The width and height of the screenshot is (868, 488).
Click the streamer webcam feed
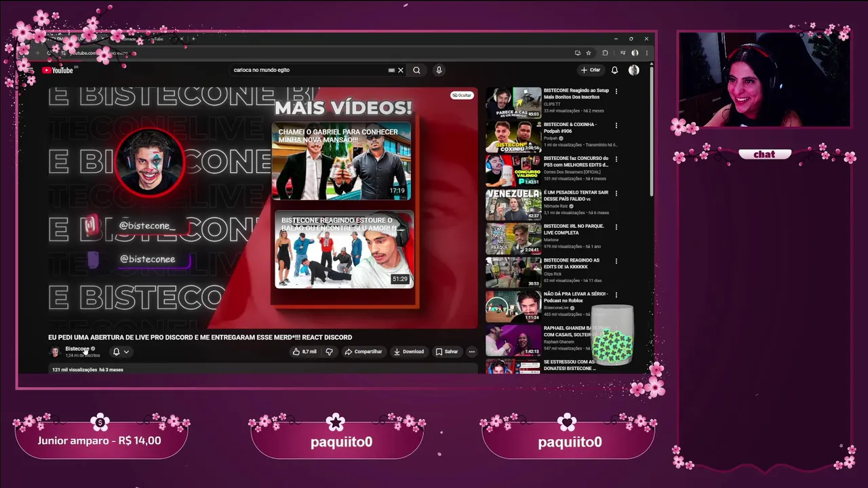point(765,79)
